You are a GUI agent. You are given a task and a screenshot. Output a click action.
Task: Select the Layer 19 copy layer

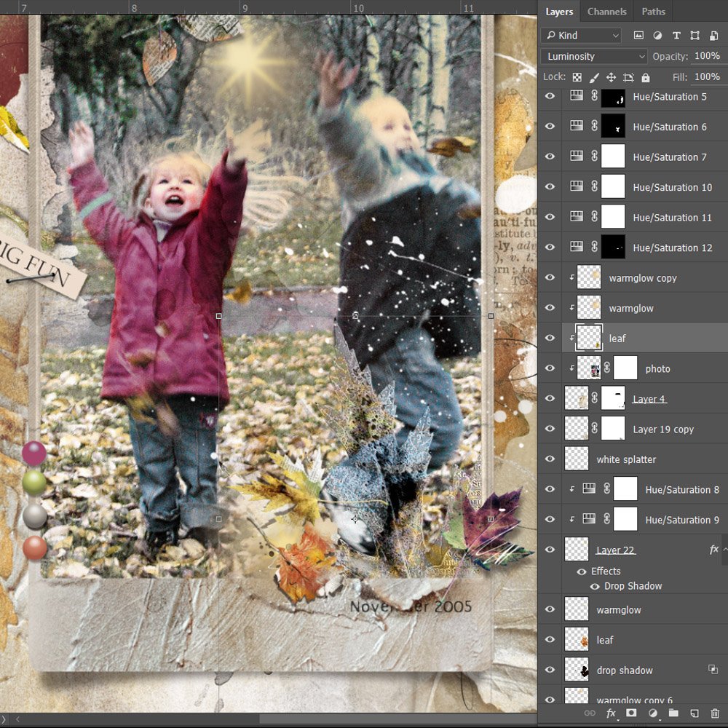(662, 430)
